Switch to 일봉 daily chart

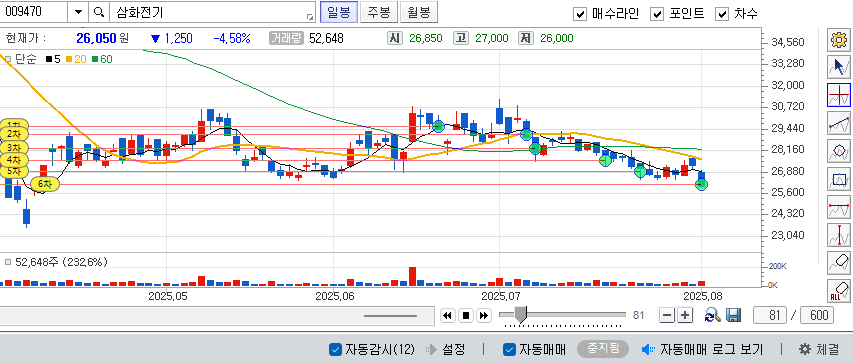pyautogui.click(x=339, y=12)
